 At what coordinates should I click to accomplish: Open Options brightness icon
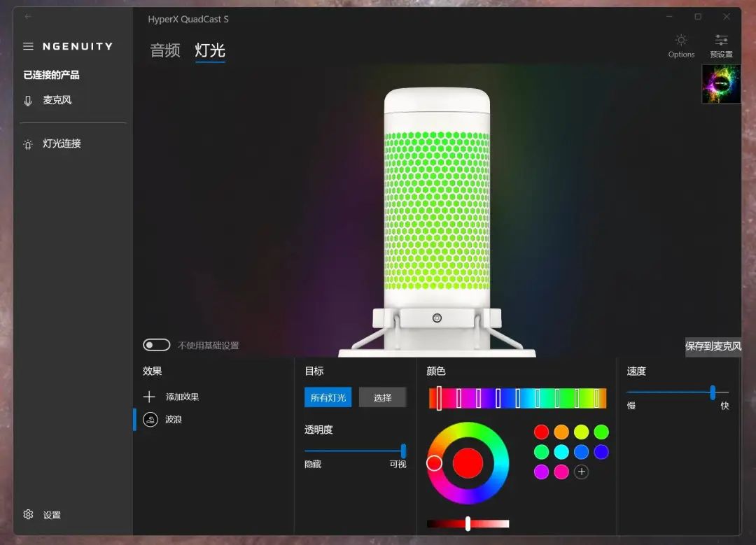point(681,41)
